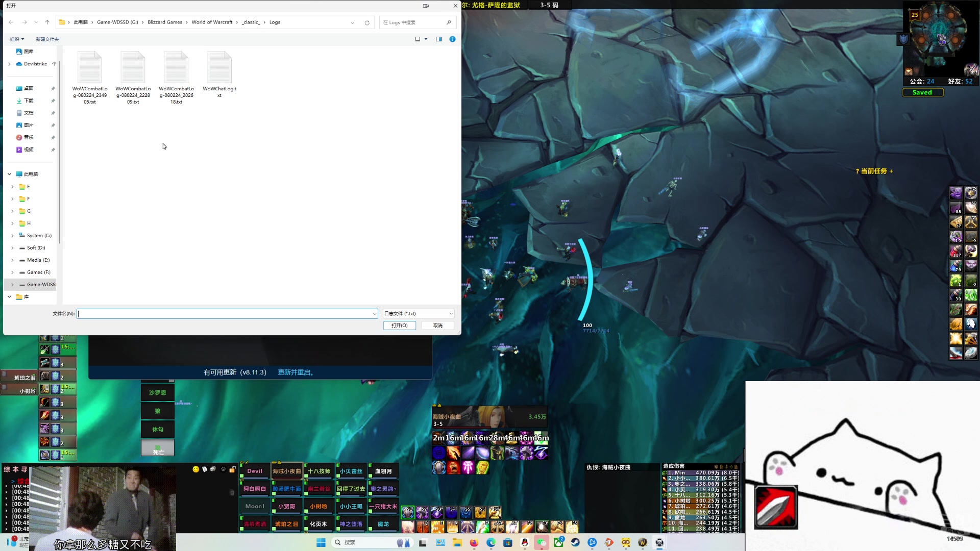The height and width of the screenshot is (551, 980).
Task: Open 下载 downloads quick access item
Action: click(x=24, y=101)
